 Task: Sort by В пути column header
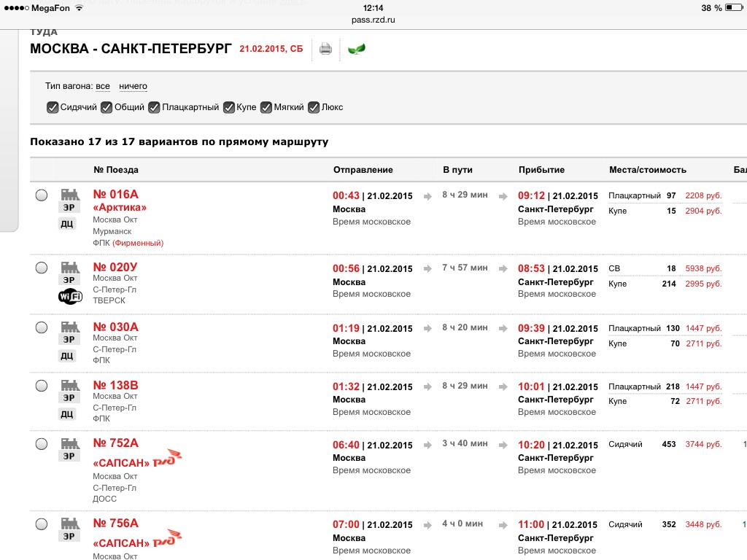(x=458, y=170)
